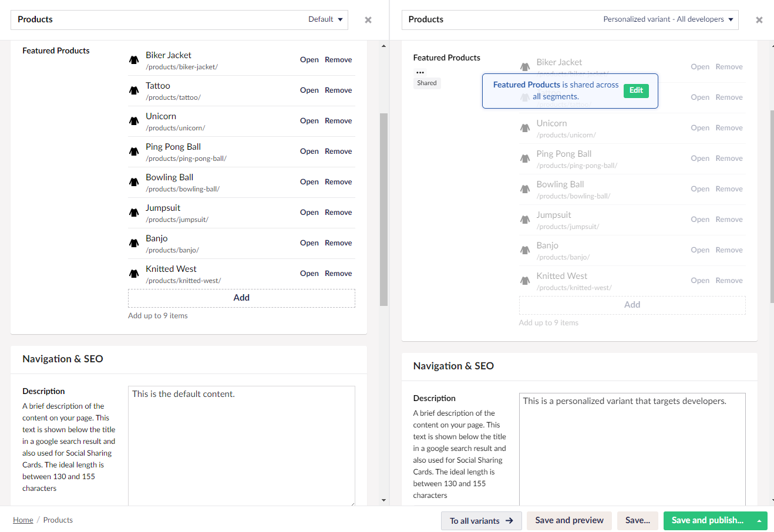Click Add in the left Featured Products list

[241, 298]
